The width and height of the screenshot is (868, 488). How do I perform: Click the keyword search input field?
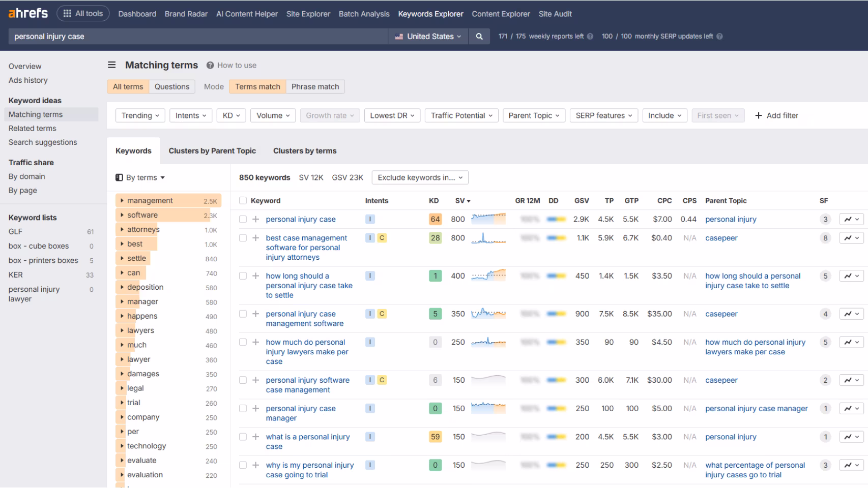198,36
